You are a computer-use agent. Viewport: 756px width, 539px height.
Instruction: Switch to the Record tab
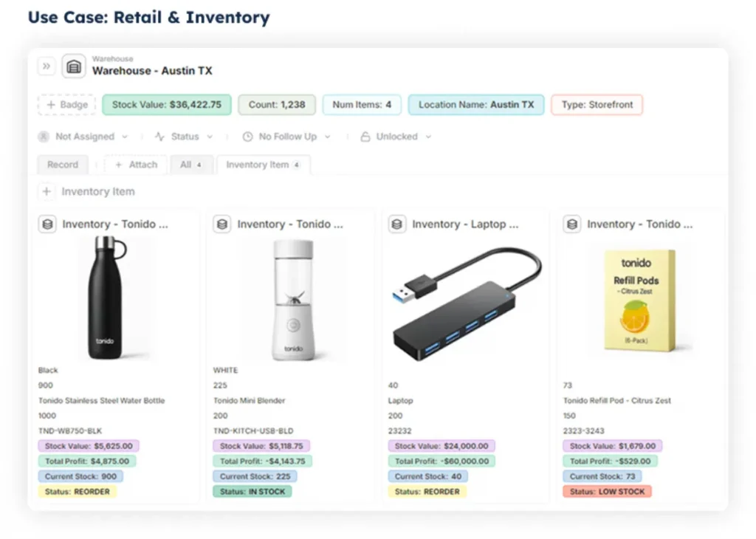[x=63, y=165]
